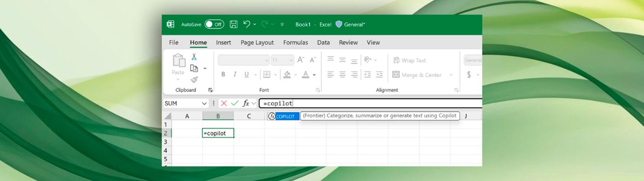The image size is (644, 181).
Task: Click Decrease Indent icon
Action: click(368, 74)
